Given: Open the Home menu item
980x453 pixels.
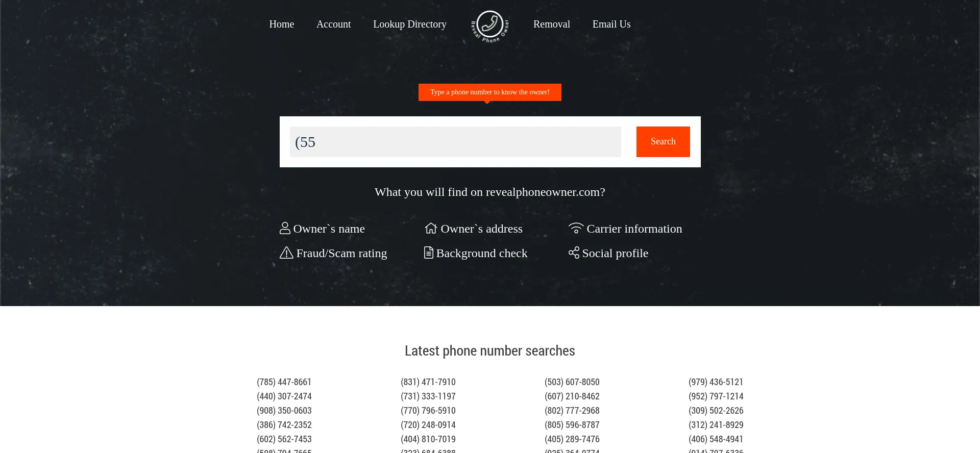Looking at the screenshot, I should [x=282, y=24].
